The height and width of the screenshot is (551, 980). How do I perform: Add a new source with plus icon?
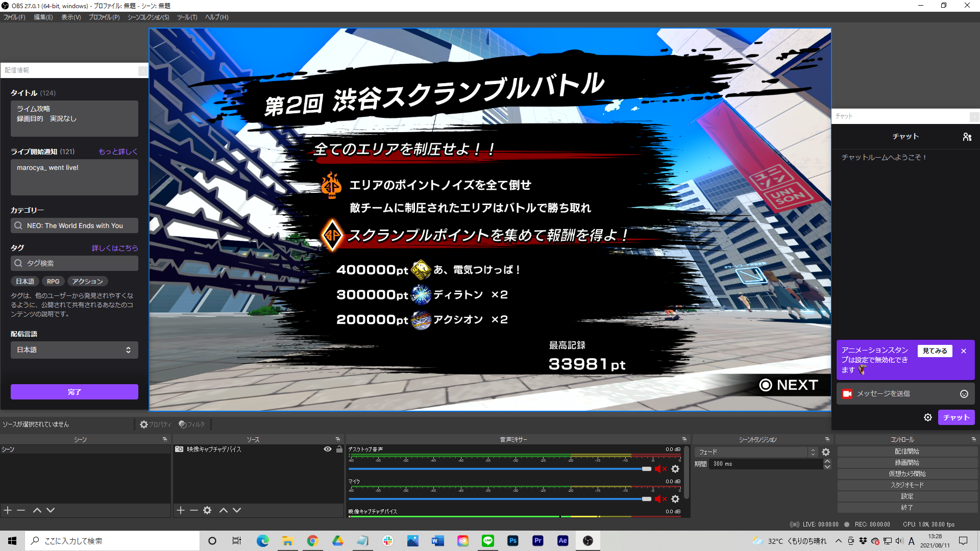181,510
